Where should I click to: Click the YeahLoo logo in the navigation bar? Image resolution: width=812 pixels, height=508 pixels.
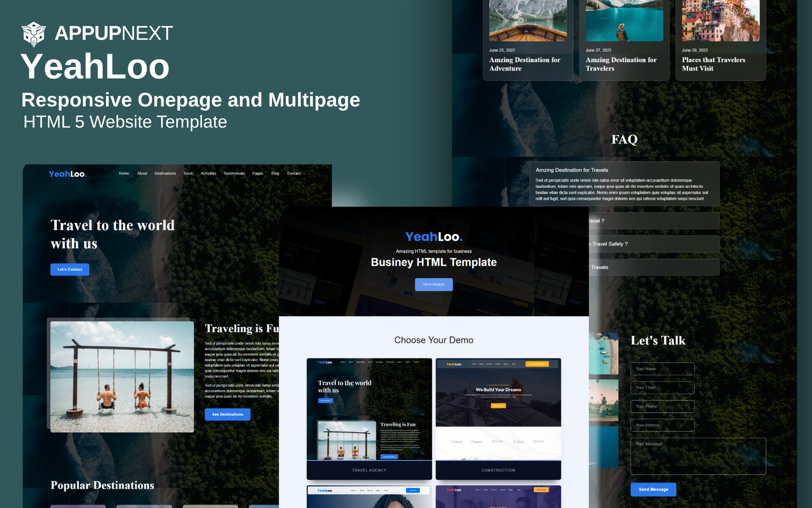click(x=67, y=174)
